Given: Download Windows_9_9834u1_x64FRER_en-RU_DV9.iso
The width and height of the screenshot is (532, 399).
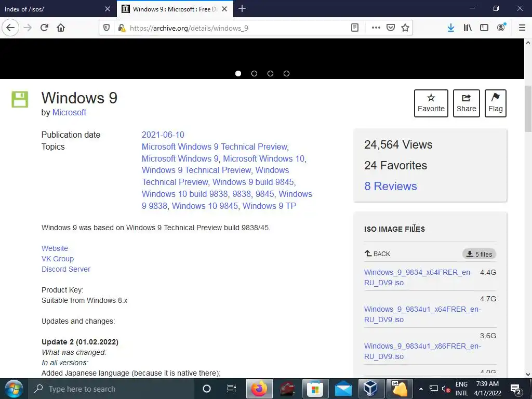Looking at the screenshot, I should (x=422, y=314).
